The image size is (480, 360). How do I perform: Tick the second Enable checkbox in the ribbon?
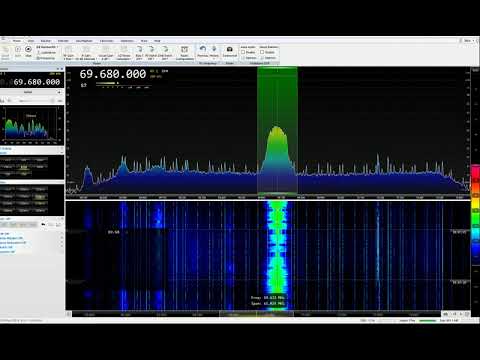click(x=262, y=52)
